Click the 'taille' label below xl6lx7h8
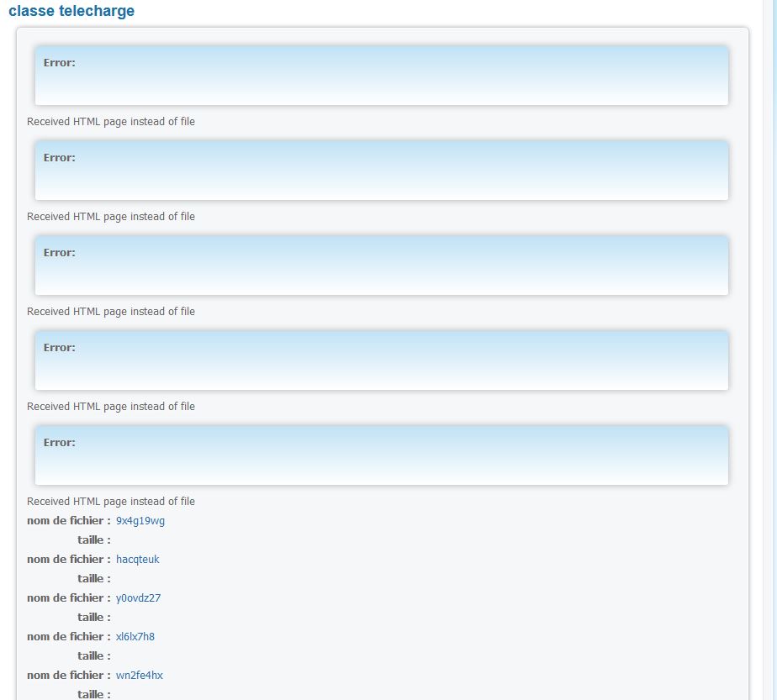The width and height of the screenshot is (777, 700). click(x=93, y=656)
